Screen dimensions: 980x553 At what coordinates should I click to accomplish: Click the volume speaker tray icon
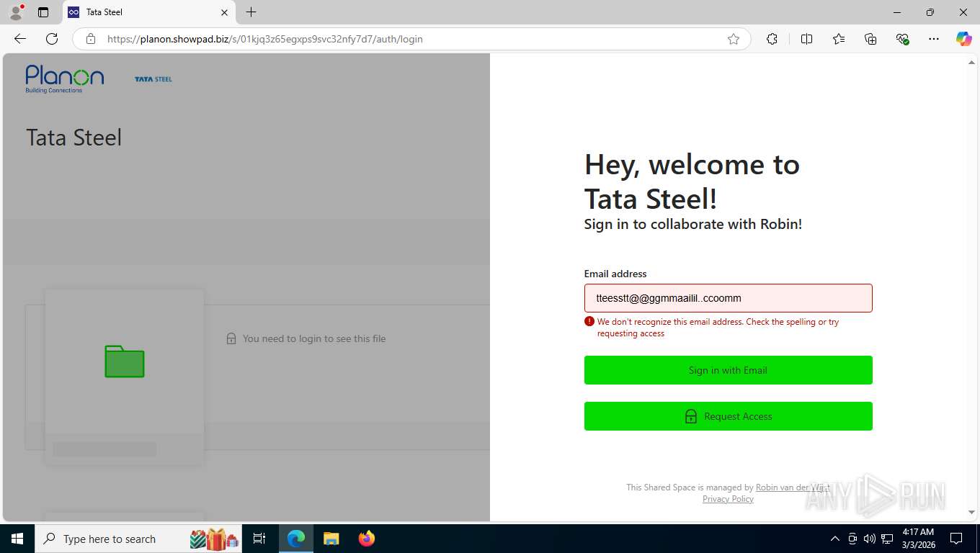870,539
